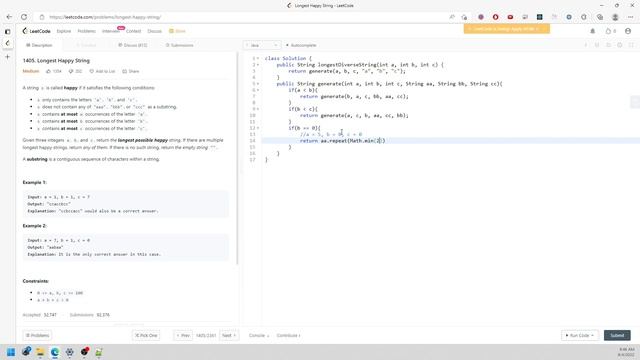
Task: Click the Microsoft Edge taskbar icon
Action: pos(55,352)
